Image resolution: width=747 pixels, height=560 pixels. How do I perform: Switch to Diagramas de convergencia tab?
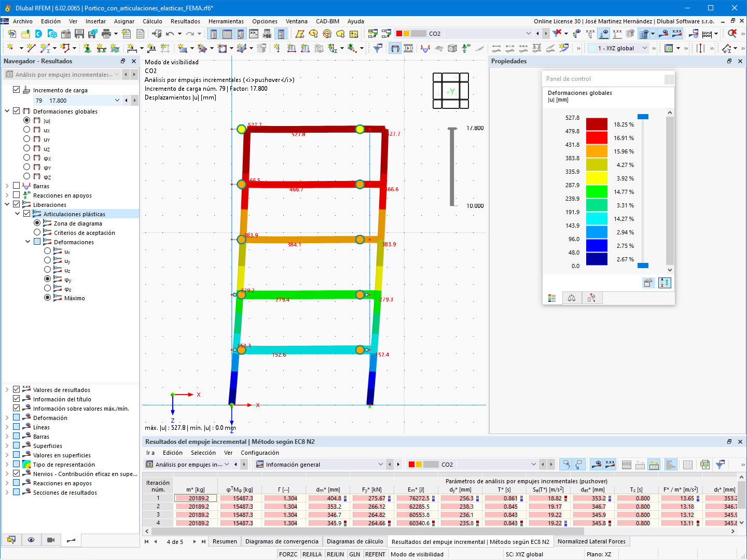(282, 541)
